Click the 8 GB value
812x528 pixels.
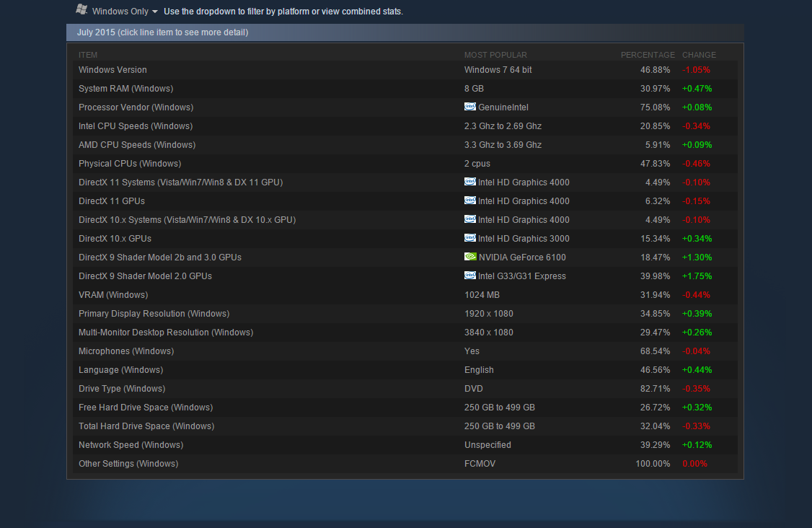click(x=474, y=89)
